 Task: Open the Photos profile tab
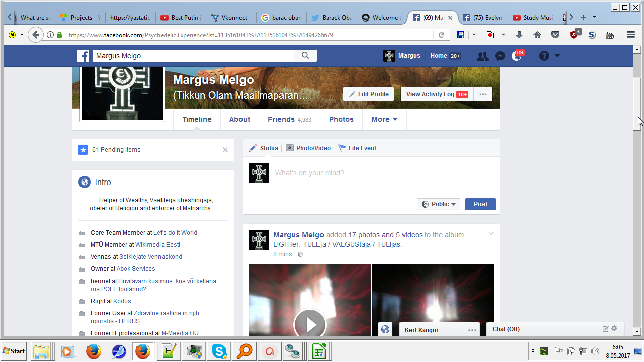pyautogui.click(x=341, y=119)
